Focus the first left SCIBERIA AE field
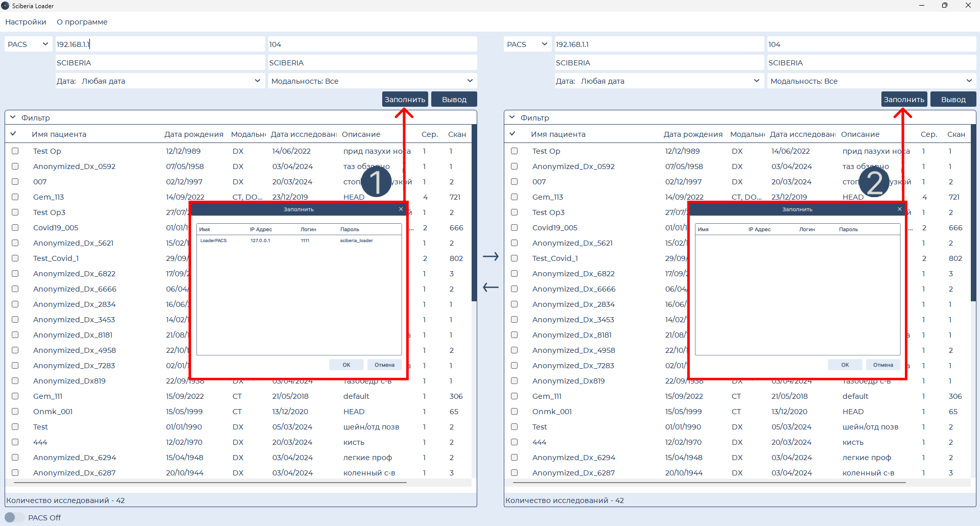 coord(160,63)
